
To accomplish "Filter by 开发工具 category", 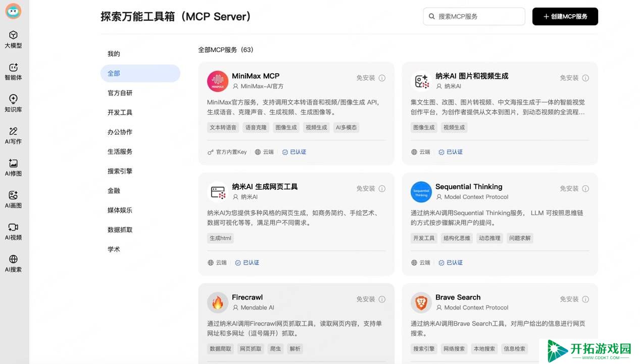I will (140, 113).
